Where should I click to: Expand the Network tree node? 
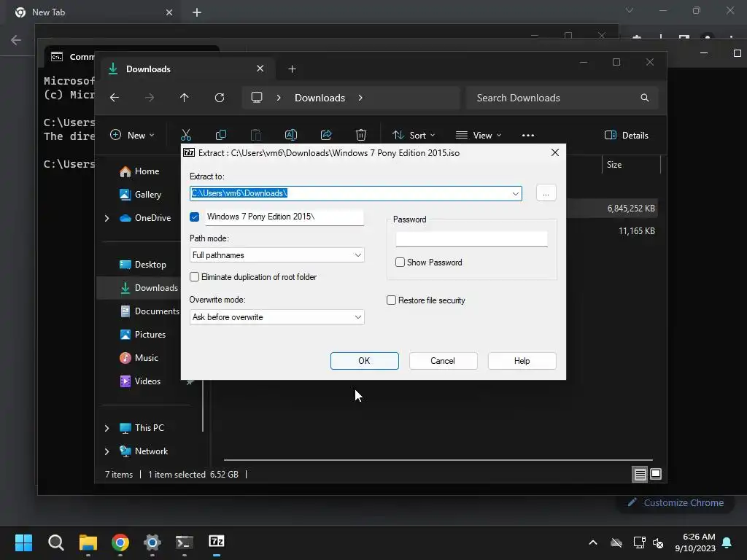pyautogui.click(x=107, y=451)
